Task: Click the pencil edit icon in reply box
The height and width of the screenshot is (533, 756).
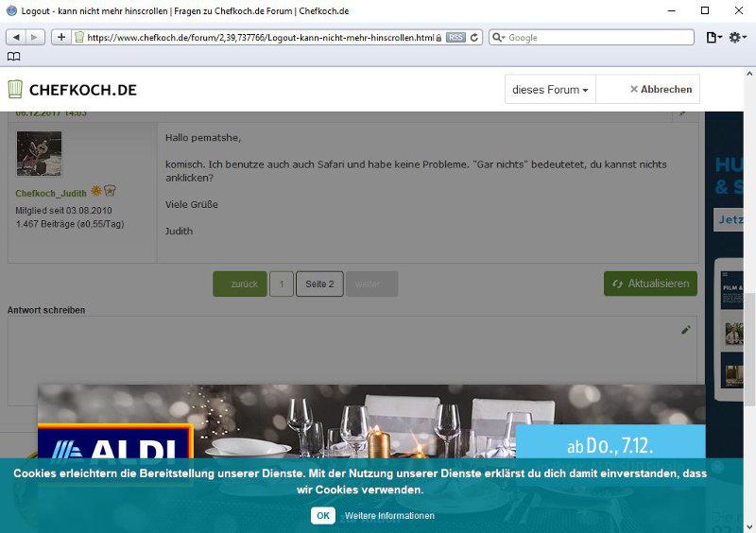Action: [686, 330]
